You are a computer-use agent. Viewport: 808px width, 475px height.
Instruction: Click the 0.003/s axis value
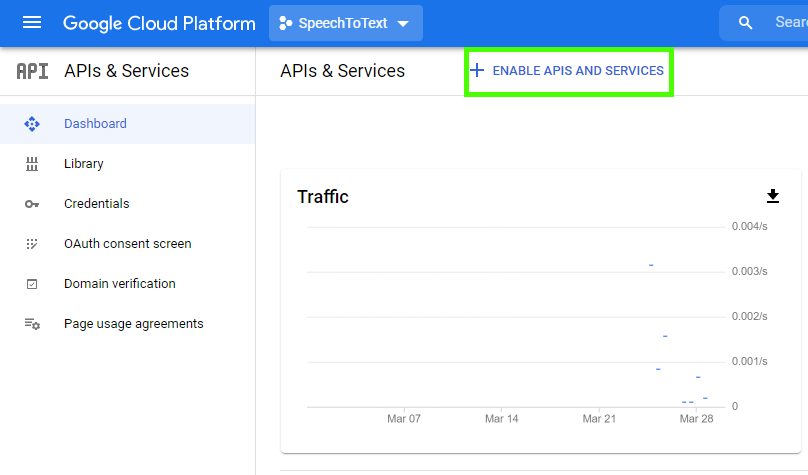pyautogui.click(x=749, y=272)
